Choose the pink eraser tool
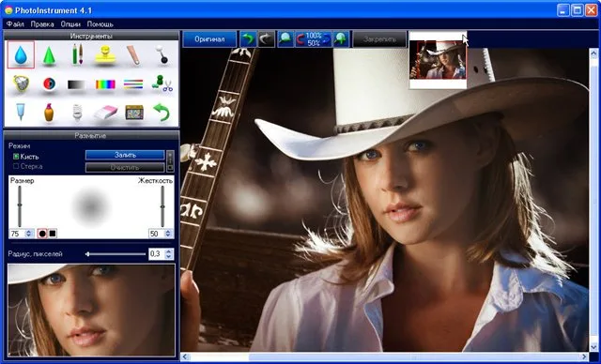This screenshot has width=601, height=364. (x=106, y=113)
